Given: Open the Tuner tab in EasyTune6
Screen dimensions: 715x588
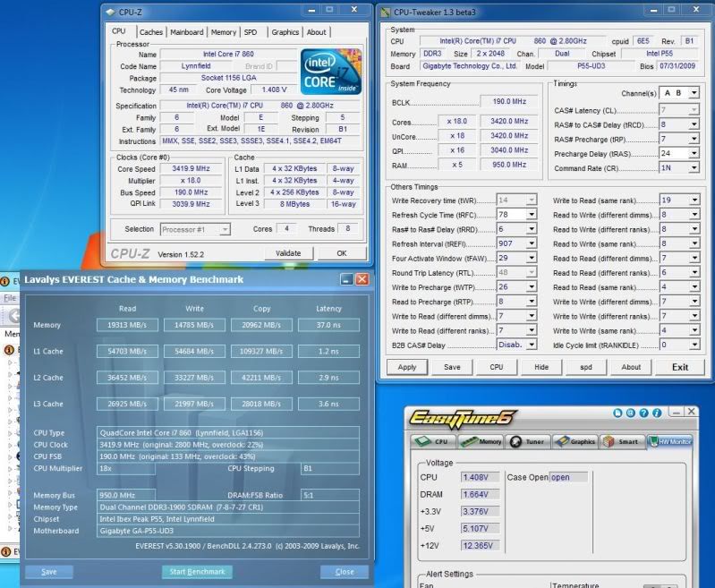Looking at the screenshot, I should point(528,441).
